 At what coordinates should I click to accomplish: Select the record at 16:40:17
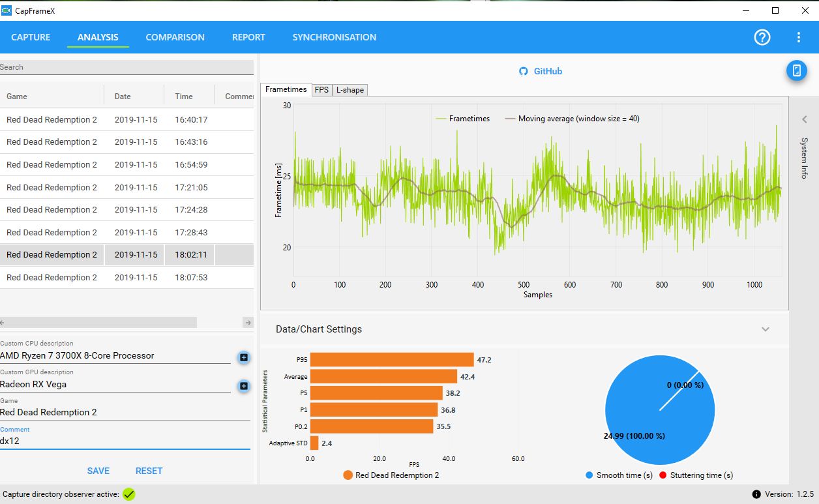[x=127, y=119]
